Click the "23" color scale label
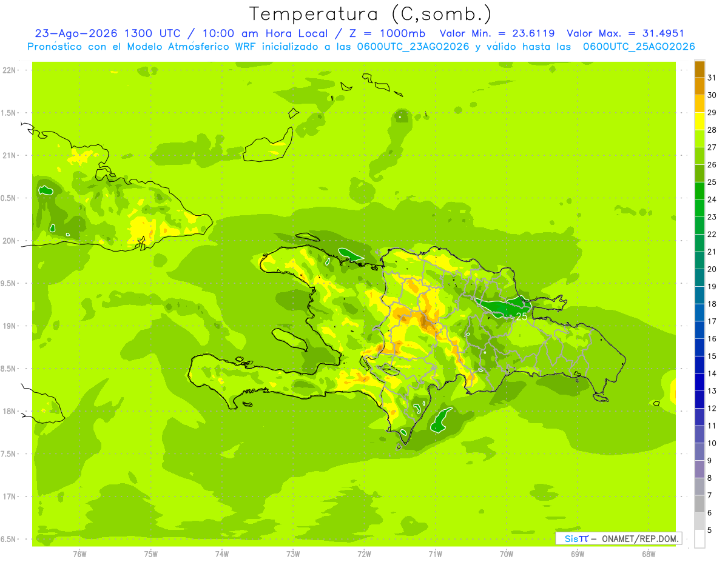The image size is (728, 562). (x=712, y=217)
